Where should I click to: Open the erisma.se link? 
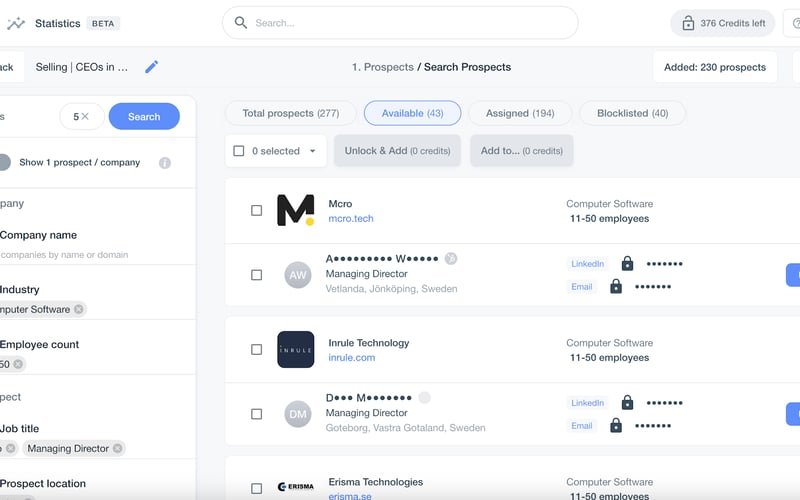click(x=350, y=496)
